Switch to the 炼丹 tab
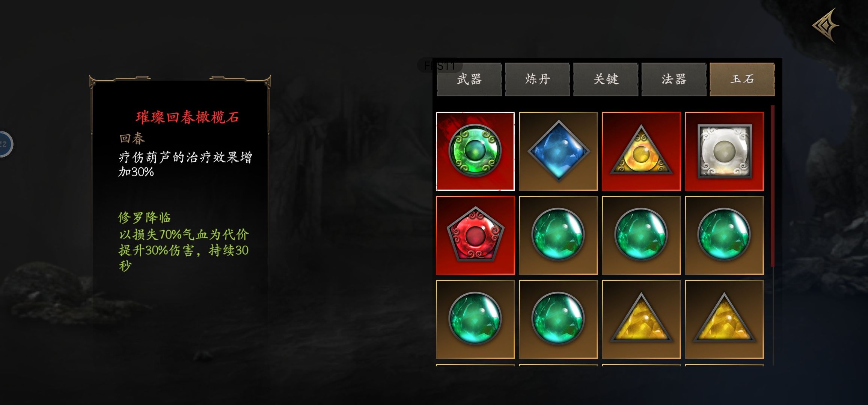The height and width of the screenshot is (405, 868). click(538, 79)
